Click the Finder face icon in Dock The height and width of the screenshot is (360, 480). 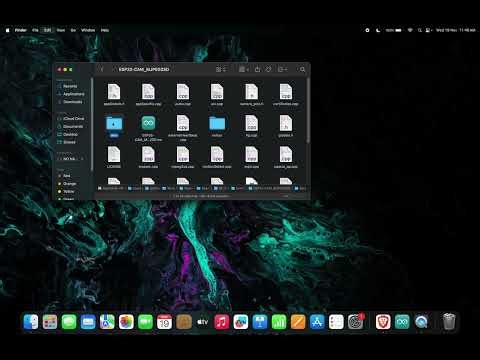pos(31,322)
